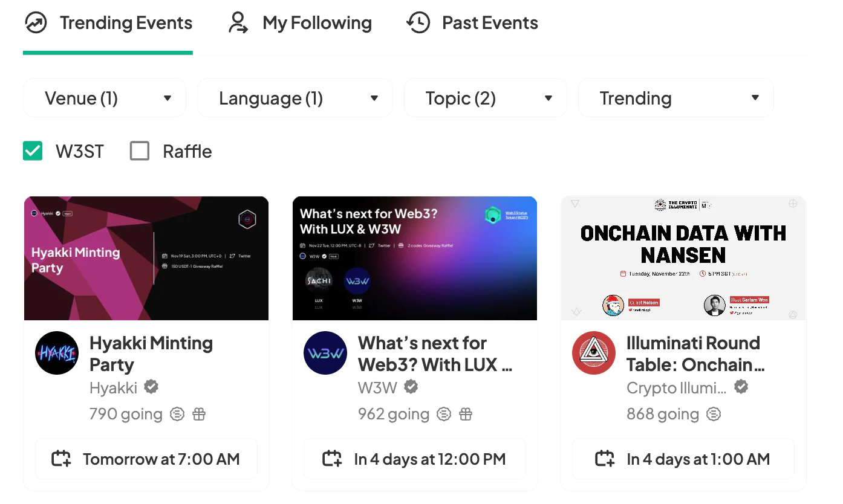Click the Crypto Illuminati red avatar logo
The image size is (843, 504).
(x=594, y=353)
